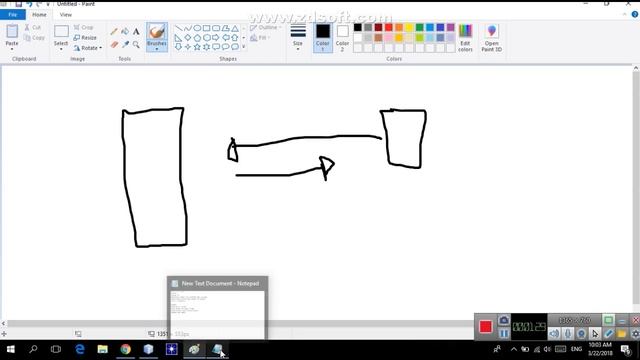The width and height of the screenshot is (640, 360).
Task: Stop recording with the red button
Action: point(485,327)
